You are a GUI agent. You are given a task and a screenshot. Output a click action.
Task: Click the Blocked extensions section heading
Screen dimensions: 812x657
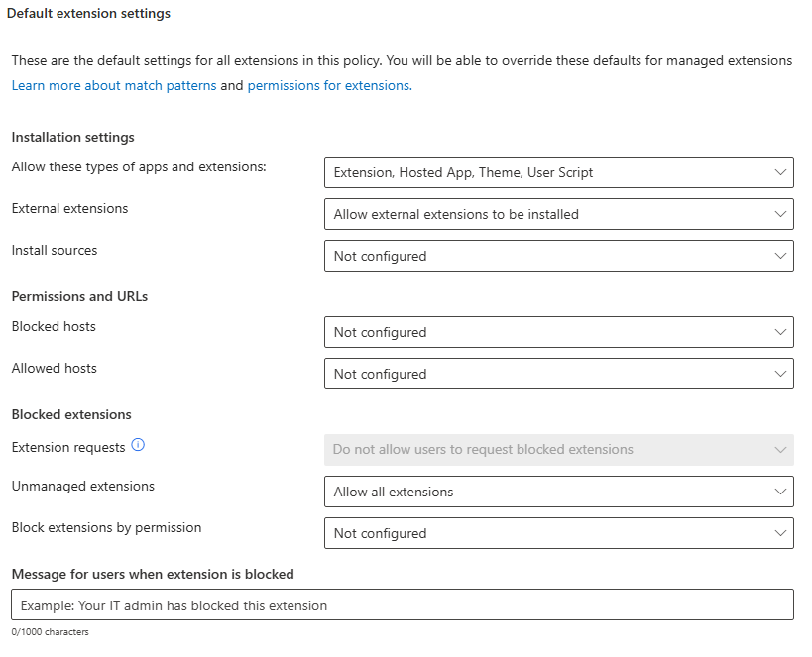point(71,415)
